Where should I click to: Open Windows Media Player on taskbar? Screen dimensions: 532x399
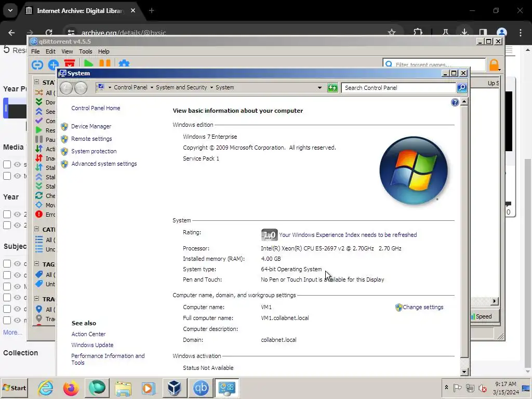(148, 388)
